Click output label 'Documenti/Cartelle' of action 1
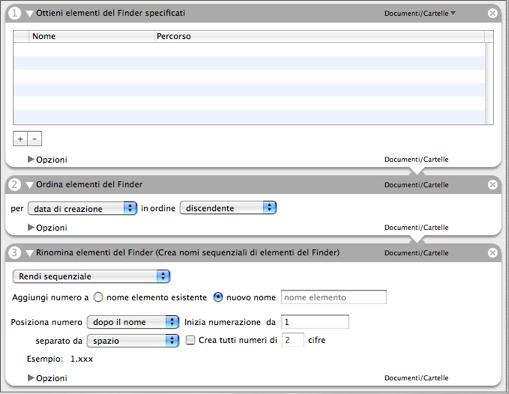 click(x=416, y=159)
